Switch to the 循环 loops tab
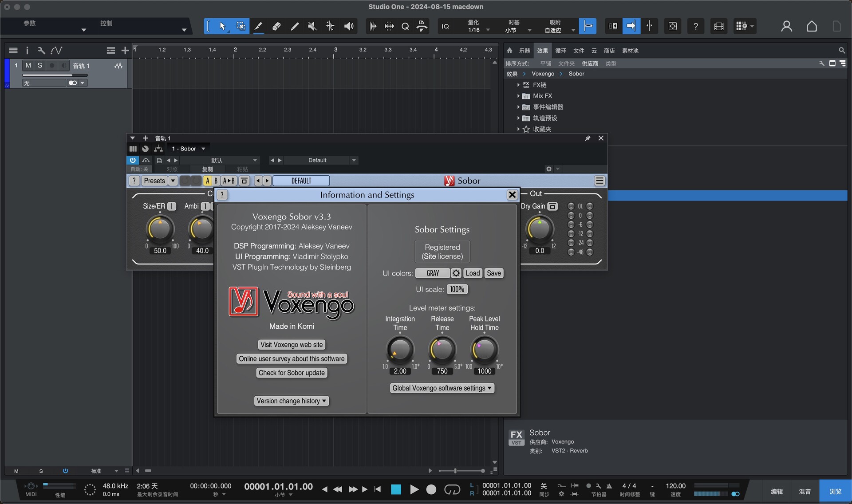The height and width of the screenshot is (504, 852). click(561, 51)
